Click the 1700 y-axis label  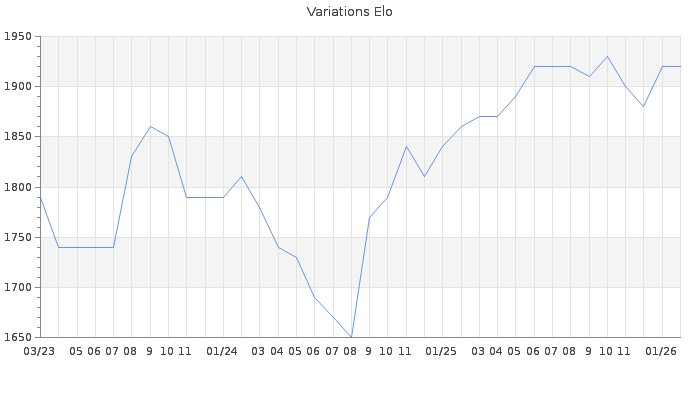click(19, 288)
